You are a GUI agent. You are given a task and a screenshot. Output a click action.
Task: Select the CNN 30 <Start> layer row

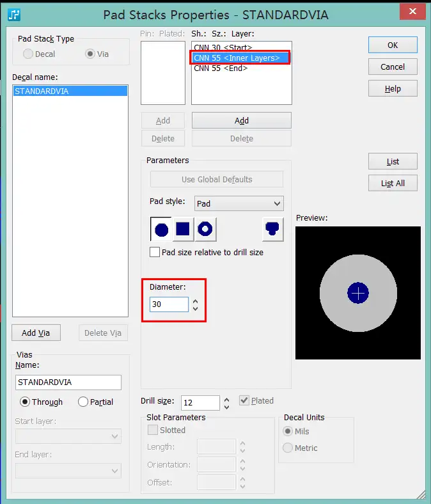tap(241, 47)
